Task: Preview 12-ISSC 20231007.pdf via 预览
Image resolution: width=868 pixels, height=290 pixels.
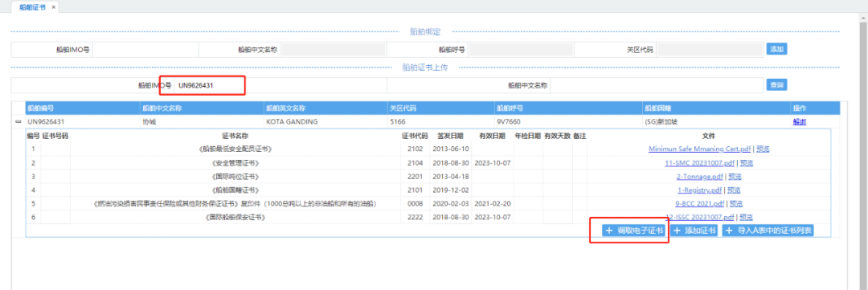Action: (x=746, y=217)
